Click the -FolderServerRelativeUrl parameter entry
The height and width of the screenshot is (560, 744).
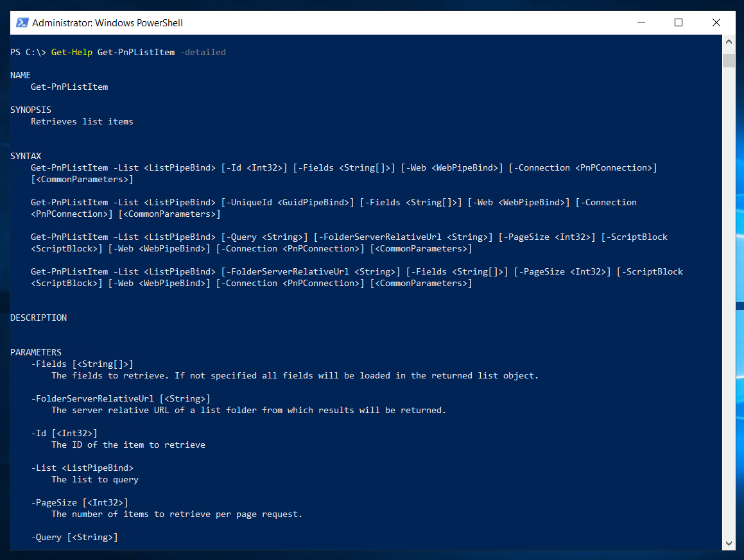coord(92,398)
